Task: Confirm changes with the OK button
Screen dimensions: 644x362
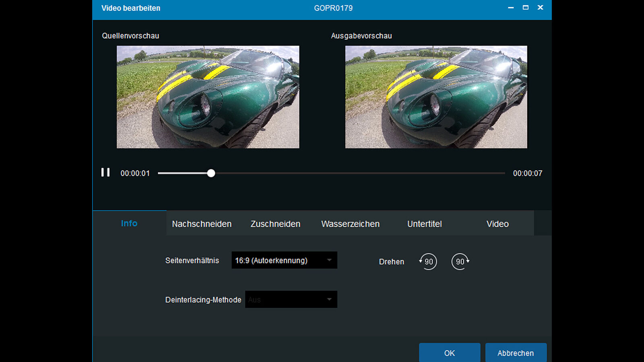Action: pos(450,353)
